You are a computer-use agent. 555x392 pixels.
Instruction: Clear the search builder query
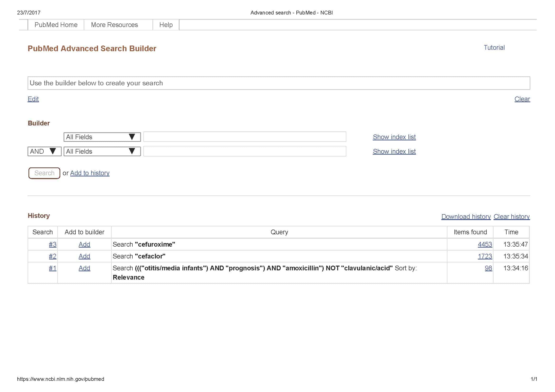[522, 99]
